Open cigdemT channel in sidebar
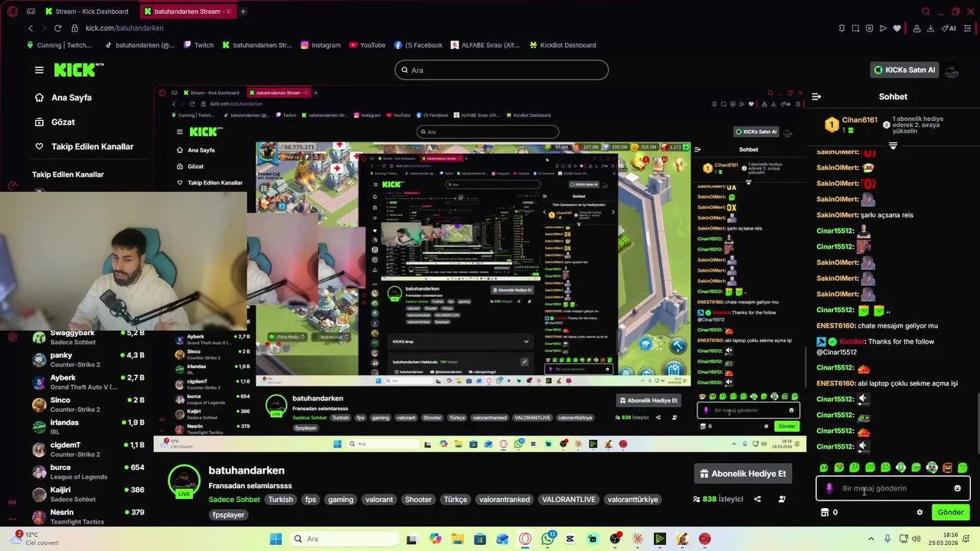Viewport: 980px width, 551px height. click(x=88, y=449)
